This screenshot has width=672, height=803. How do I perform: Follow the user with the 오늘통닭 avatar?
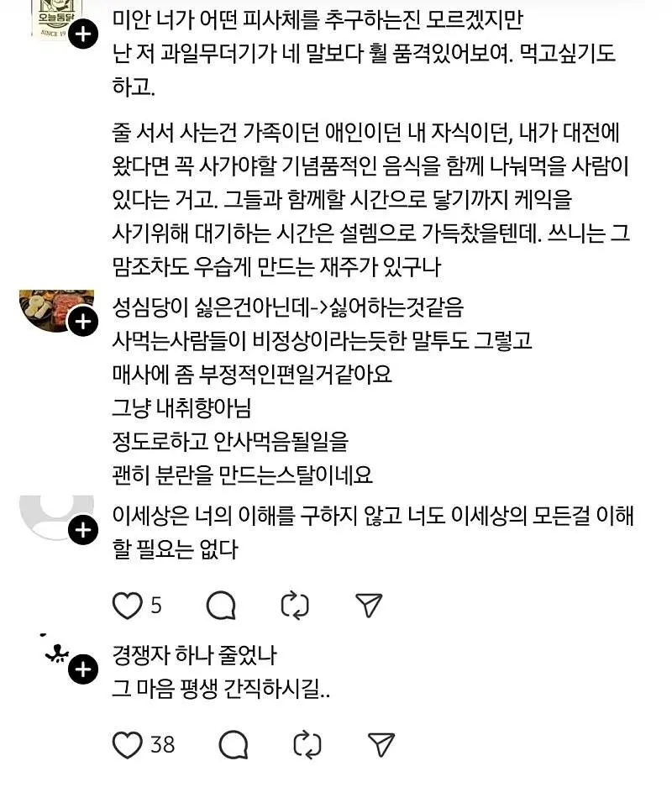click(x=83, y=34)
